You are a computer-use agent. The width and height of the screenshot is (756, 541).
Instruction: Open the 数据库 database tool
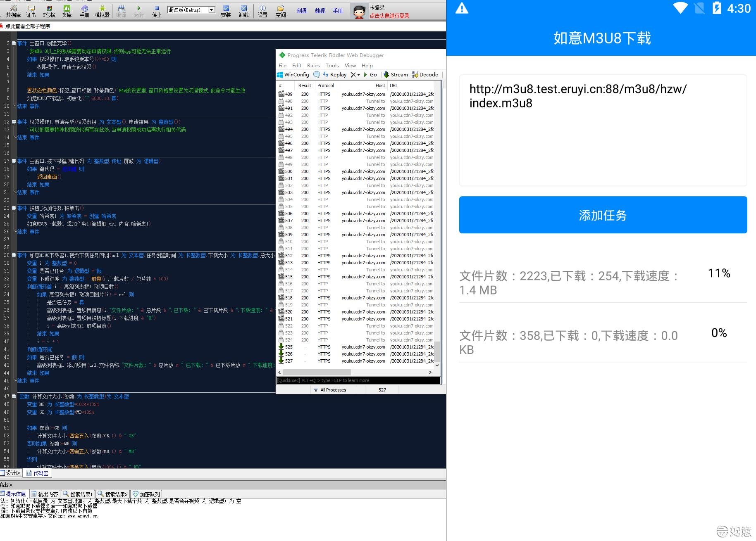pyautogui.click(x=13, y=11)
